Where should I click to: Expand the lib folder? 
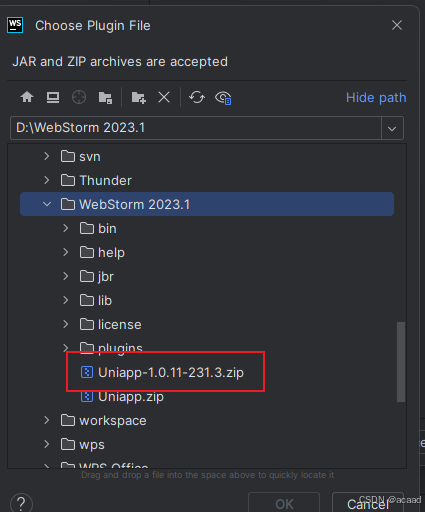click(x=66, y=300)
